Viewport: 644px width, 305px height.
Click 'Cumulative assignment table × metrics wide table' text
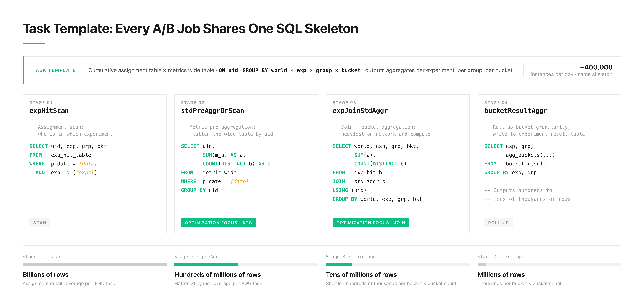151,71
